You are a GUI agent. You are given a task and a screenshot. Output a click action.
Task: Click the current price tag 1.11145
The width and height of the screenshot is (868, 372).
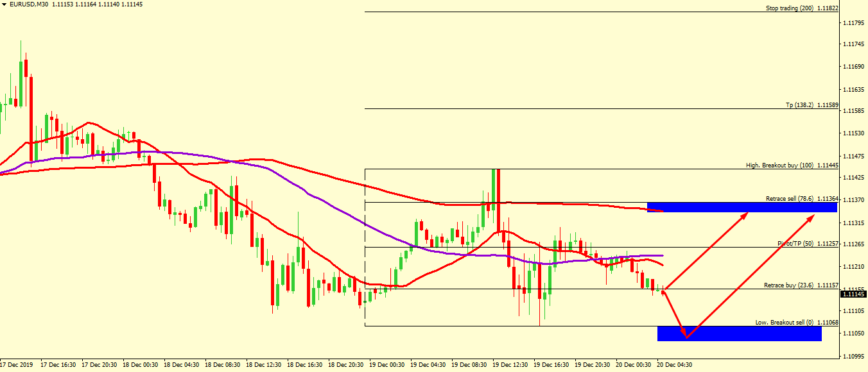click(853, 294)
